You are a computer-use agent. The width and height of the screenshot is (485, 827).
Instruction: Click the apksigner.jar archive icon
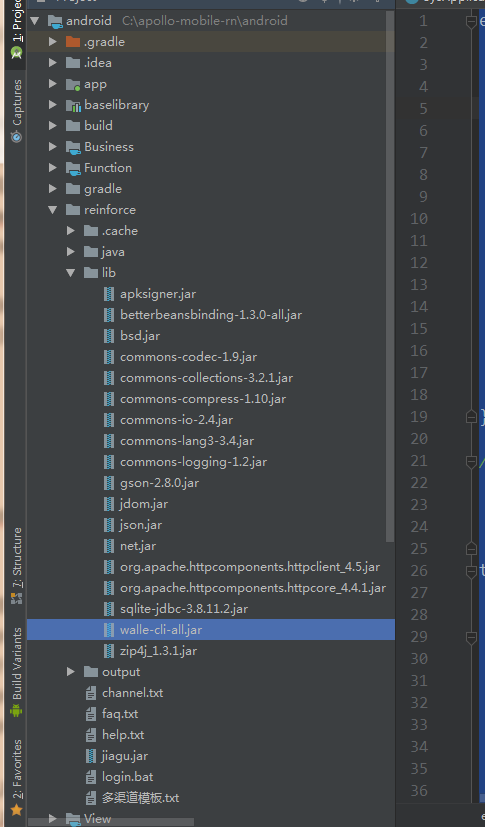pyautogui.click(x=109, y=294)
